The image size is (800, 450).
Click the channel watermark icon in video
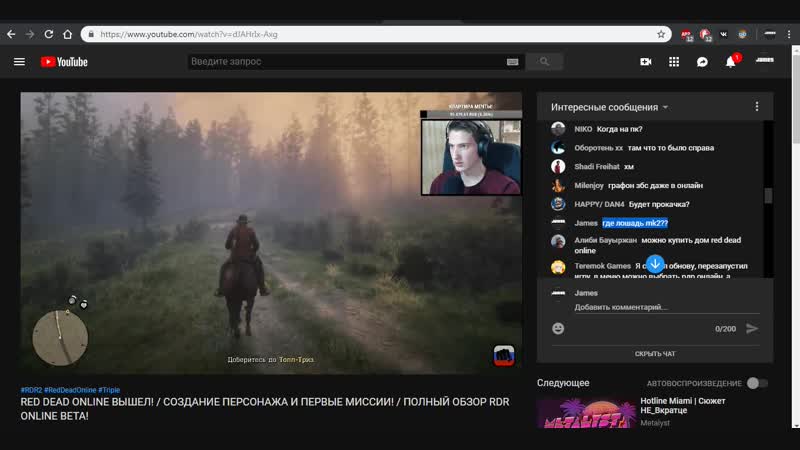pos(504,355)
